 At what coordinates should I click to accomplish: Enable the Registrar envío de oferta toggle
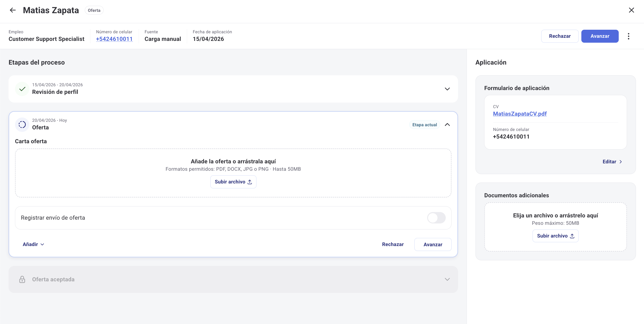436,218
